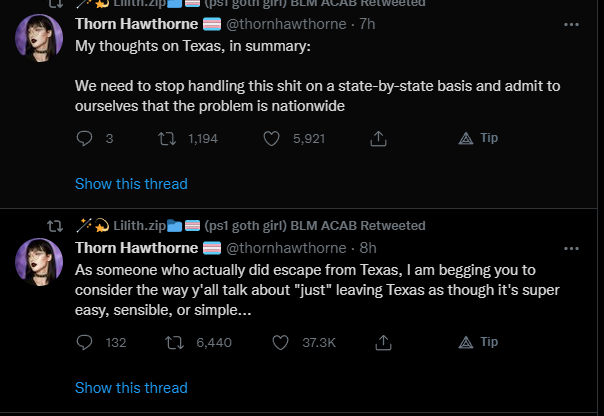Open the Thorn Hawthorne name on the 7h tweet
The image size is (604, 416).
pos(136,24)
